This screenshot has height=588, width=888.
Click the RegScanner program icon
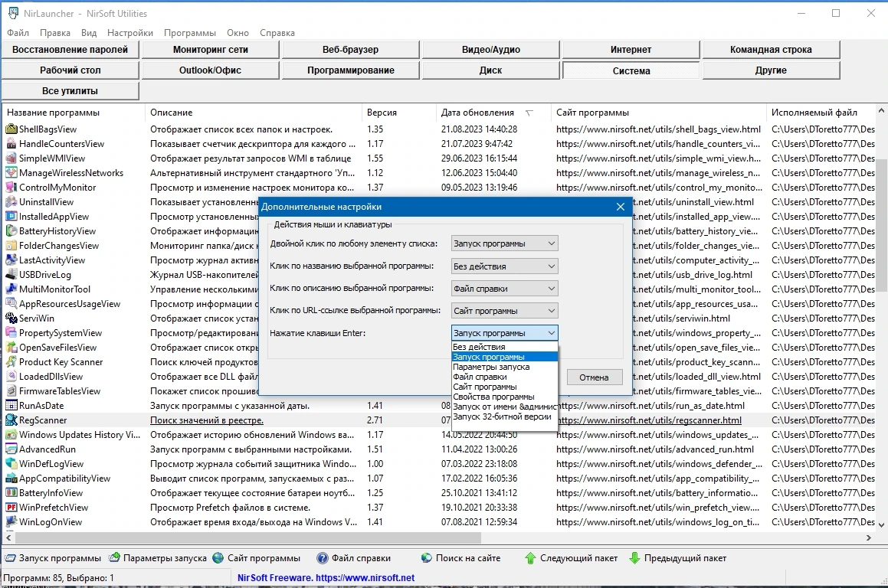coord(11,420)
